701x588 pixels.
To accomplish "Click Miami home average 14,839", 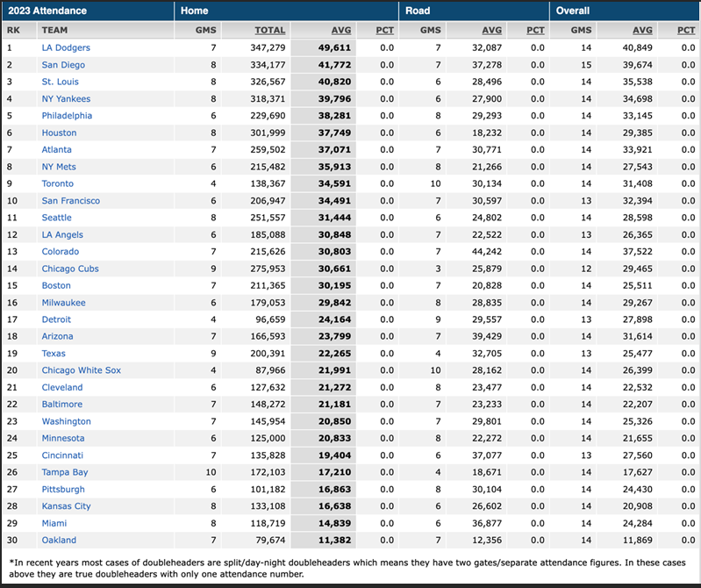I will (334, 523).
